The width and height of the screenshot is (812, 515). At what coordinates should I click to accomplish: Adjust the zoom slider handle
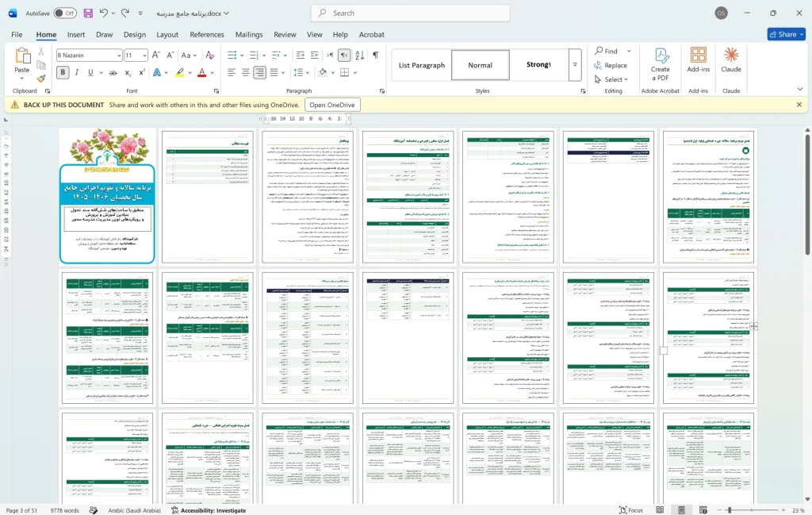click(x=730, y=510)
